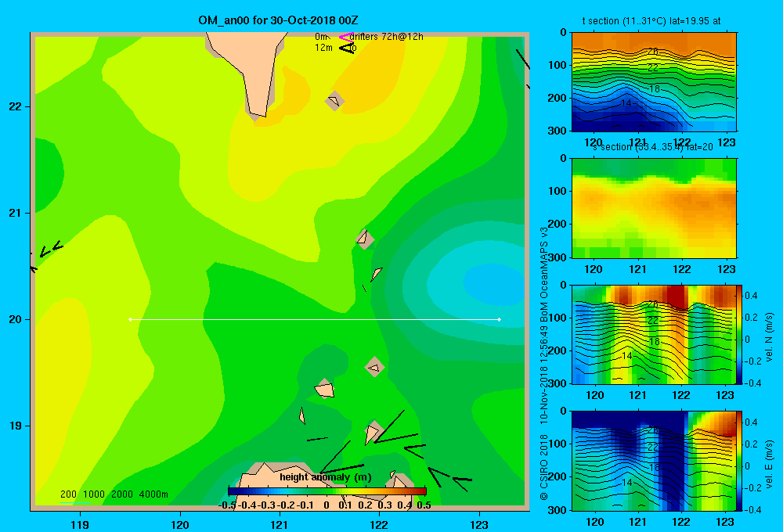Click the title 'OM_an00 for 30-Oct-2018 00Z'
Image resolution: width=783 pixels, height=532 pixels.
278,20
